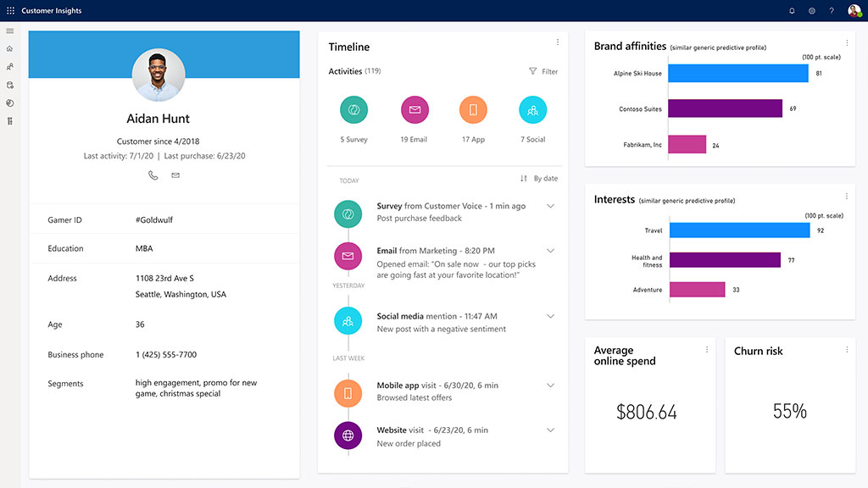The height and width of the screenshot is (488, 868).
Task: Open the Microsoft app launcher grid
Action: [9, 10]
